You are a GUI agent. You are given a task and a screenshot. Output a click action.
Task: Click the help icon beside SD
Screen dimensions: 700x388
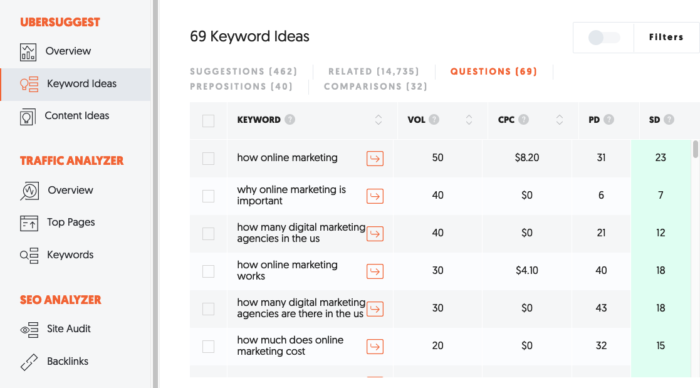pos(669,120)
